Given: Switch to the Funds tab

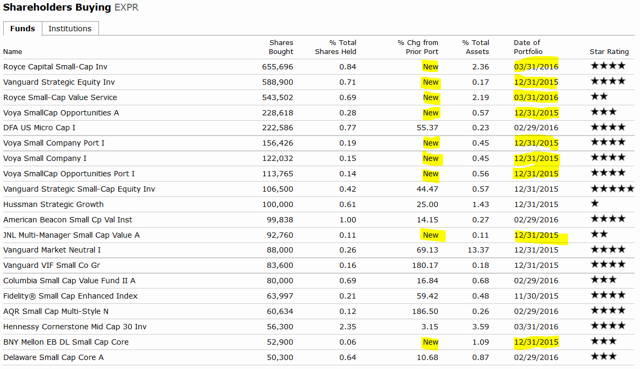Looking at the screenshot, I should tap(22, 29).
